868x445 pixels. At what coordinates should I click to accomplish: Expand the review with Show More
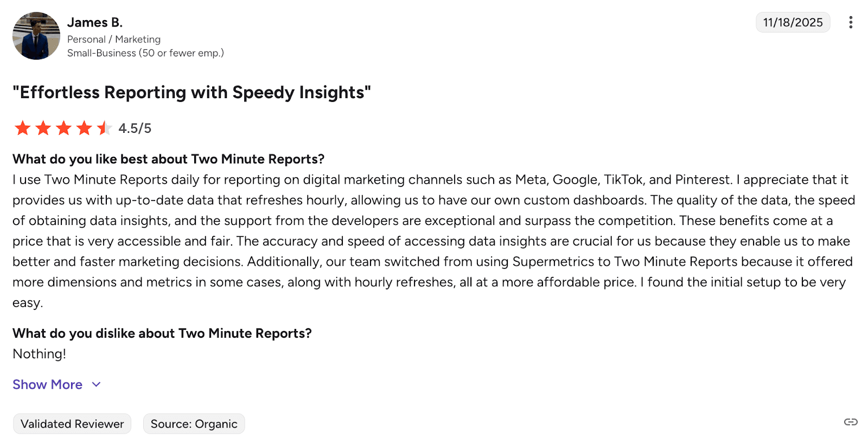pyautogui.click(x=48, y=384)
